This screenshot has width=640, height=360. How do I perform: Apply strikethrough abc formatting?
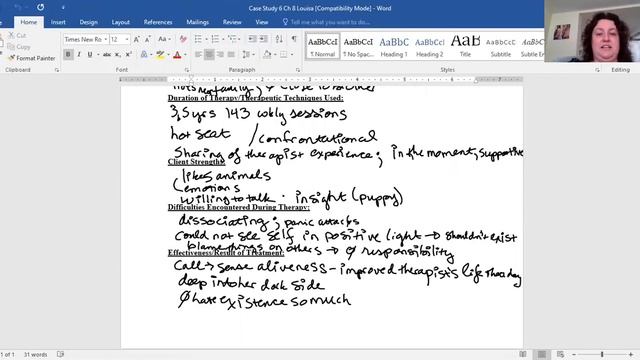coord(107,54)
